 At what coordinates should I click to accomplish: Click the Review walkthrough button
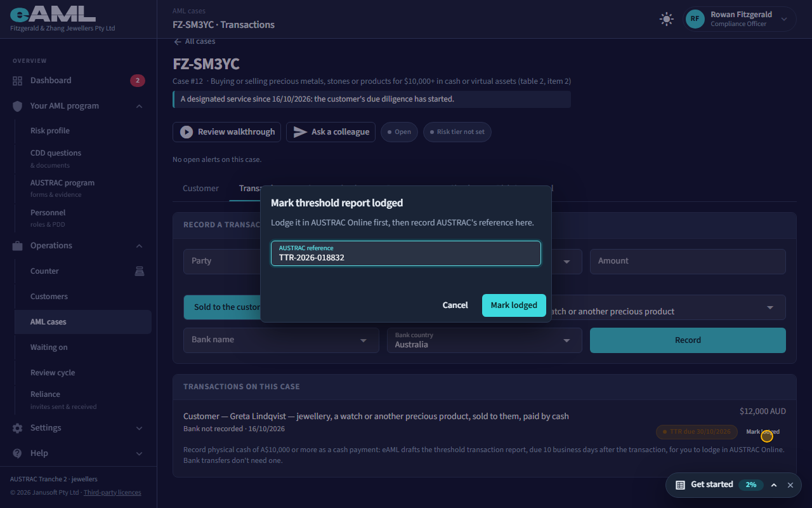pos(227,132)
